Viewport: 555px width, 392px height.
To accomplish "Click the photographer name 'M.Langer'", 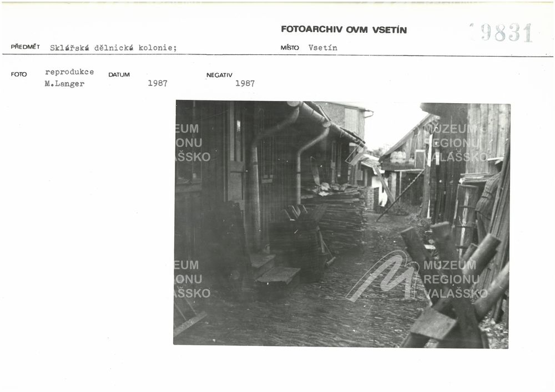I will click(64, 84).
